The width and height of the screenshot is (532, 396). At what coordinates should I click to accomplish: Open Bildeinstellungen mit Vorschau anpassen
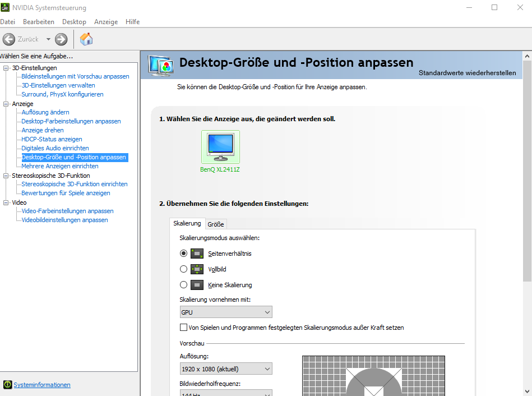coord(75,76)
